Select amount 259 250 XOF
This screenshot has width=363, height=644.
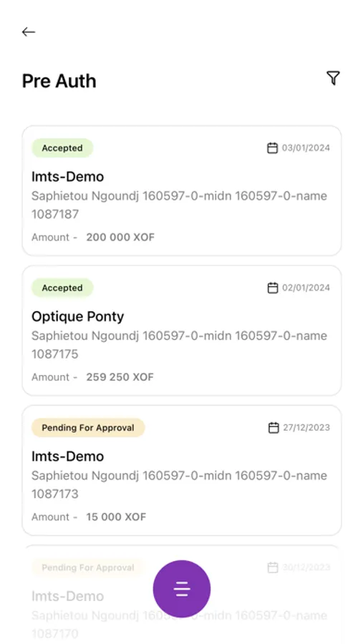[120, 377]
